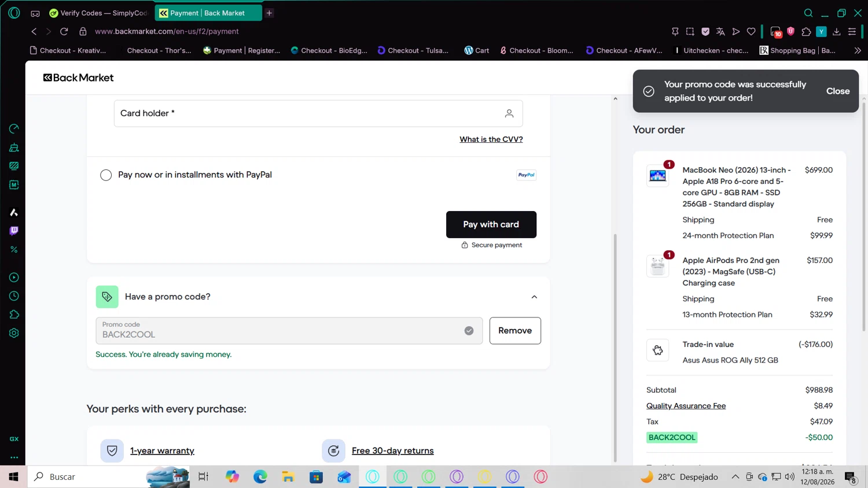Select Pay now or in installments with PayPal
868x488 pixels.
(x=106, y=175)
